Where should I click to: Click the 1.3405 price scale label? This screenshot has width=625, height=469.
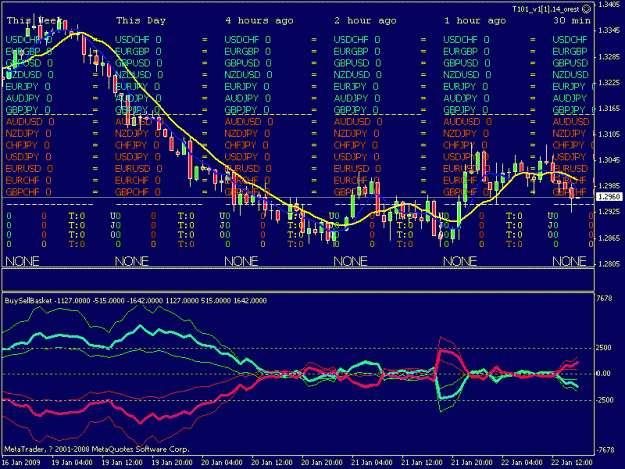(x=609, y=4)
